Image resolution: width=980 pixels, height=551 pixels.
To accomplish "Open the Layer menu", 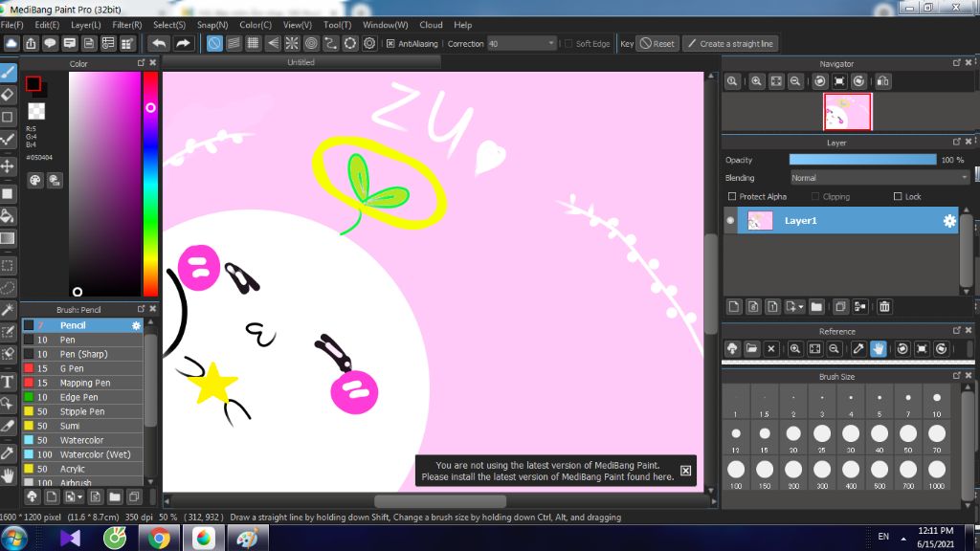I will pyautogui.click(x=85, y=25).
